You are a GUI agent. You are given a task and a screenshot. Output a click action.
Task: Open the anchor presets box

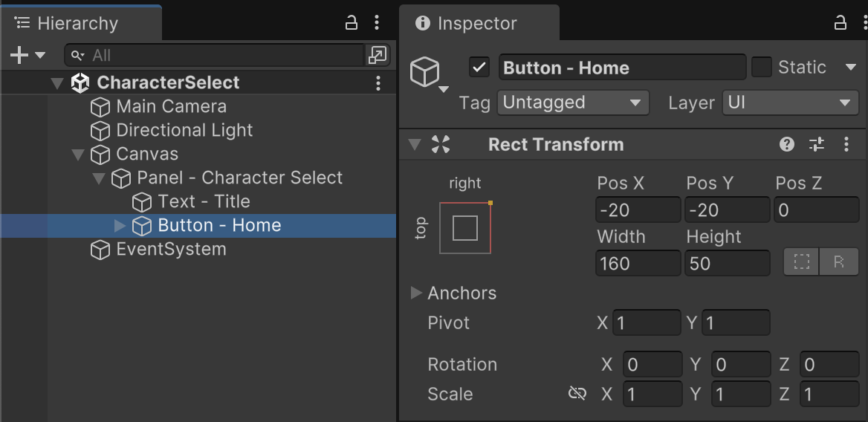tap(465, 228)
